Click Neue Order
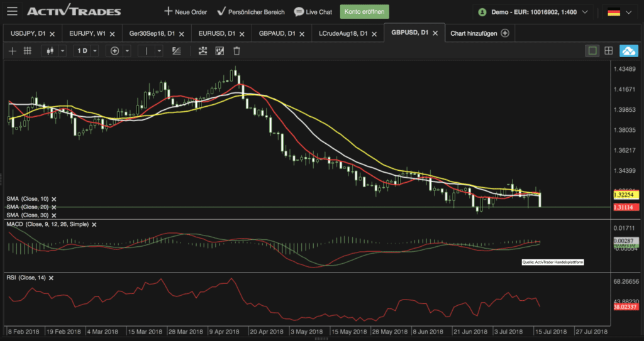This screenshot has width=644, height=341. point(186,12)
